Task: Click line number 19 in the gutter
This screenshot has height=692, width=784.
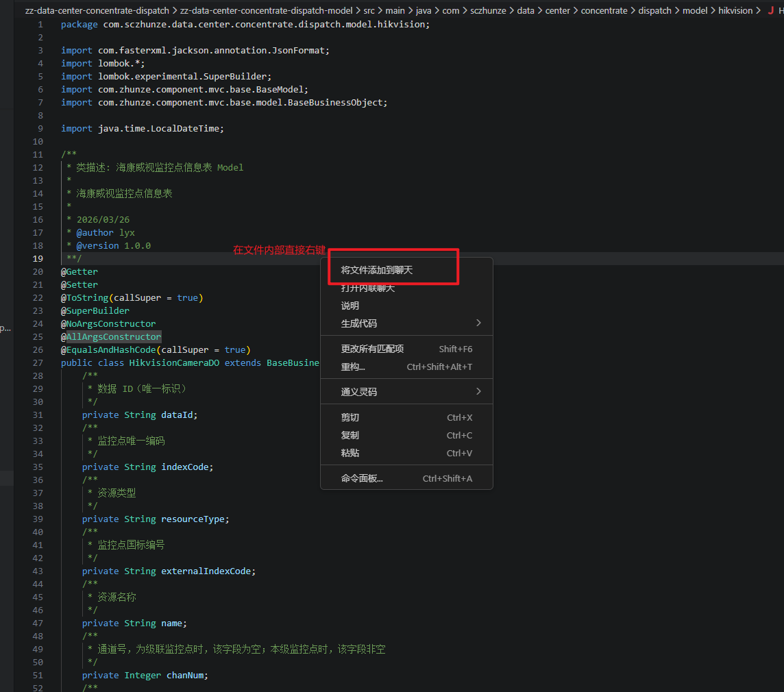Action: pos(38,258)
